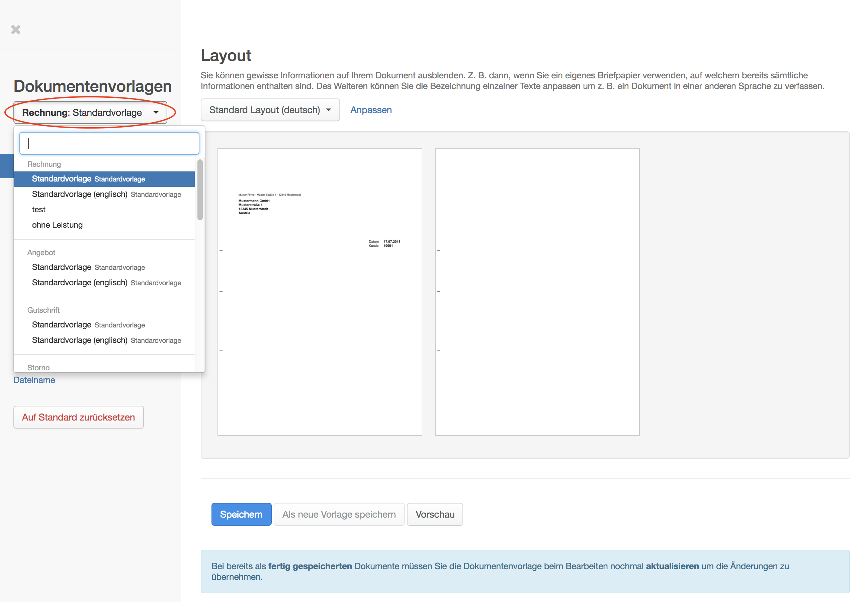Click the second blank page thumbnail

pyautogui.click(x=537, y=292)
